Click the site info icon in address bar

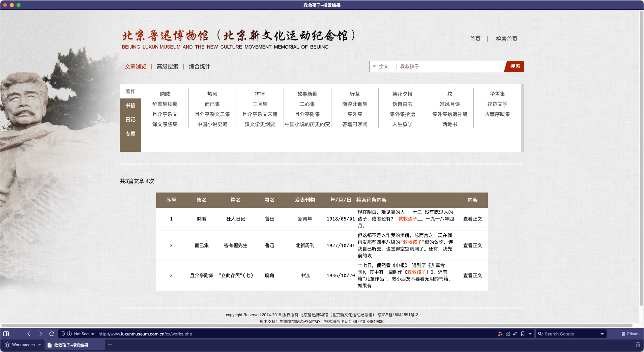[x=69, y=334]
